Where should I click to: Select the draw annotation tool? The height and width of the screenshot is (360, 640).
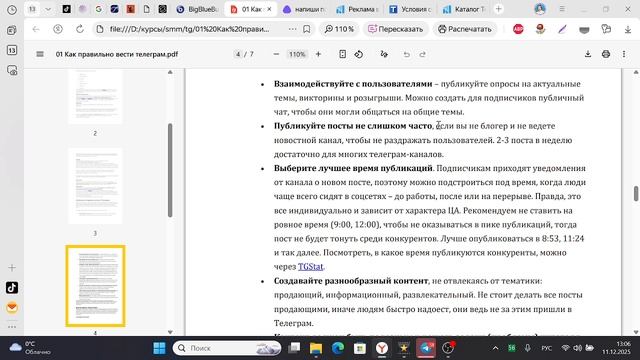tap(384, 54)
